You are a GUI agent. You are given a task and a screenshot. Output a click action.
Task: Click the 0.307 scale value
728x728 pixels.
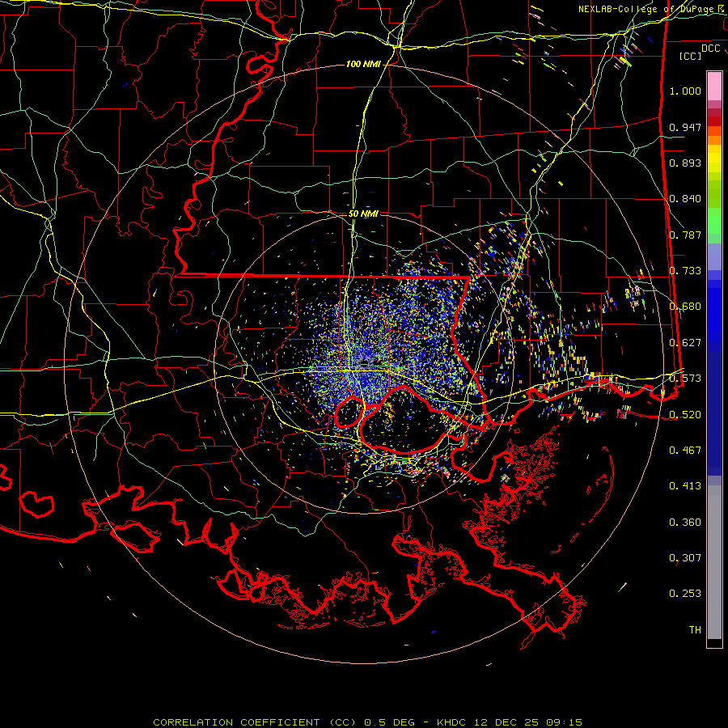[685, 558]
